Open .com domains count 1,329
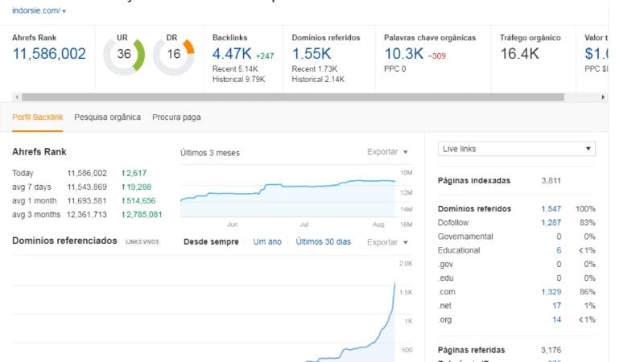Screen dimensions: 644x362 click(551, 292)
